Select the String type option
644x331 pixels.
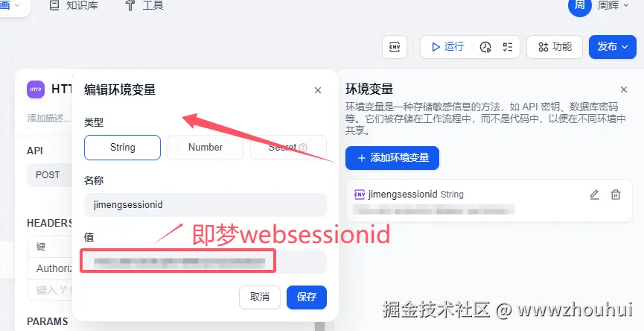(122, 147)
